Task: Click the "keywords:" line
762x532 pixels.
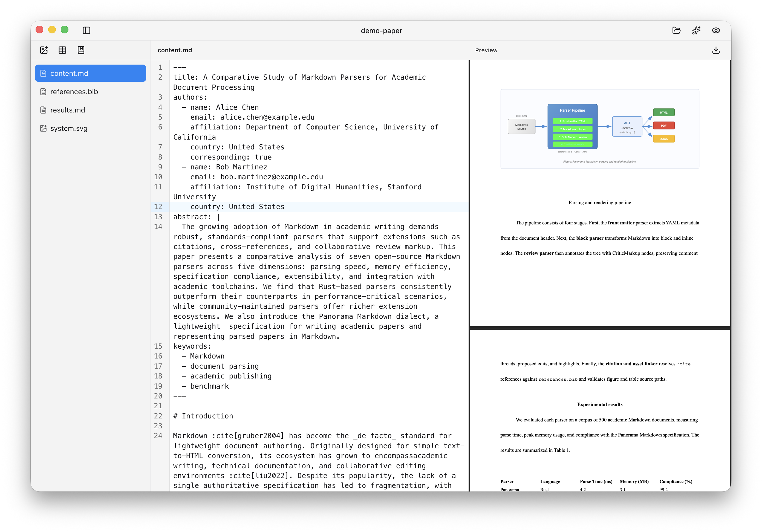Action: pos(192,346)
